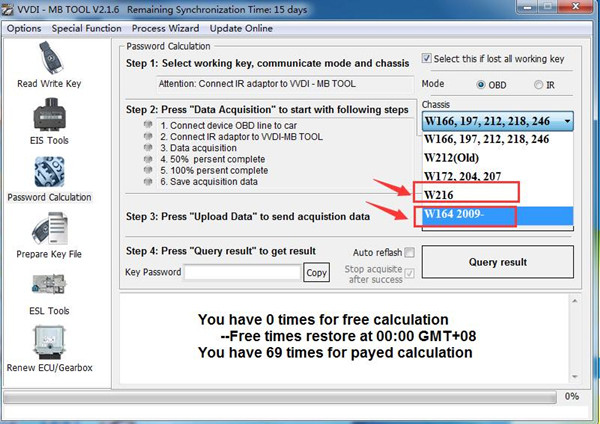Click the log panel scroll-down arrow

(x=574, y=377)
